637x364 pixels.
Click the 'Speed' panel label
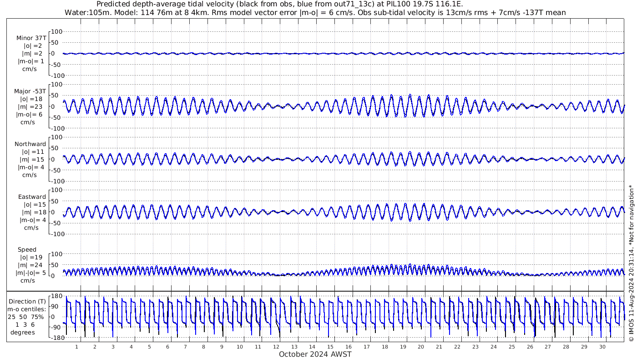(x=27, y=250)
